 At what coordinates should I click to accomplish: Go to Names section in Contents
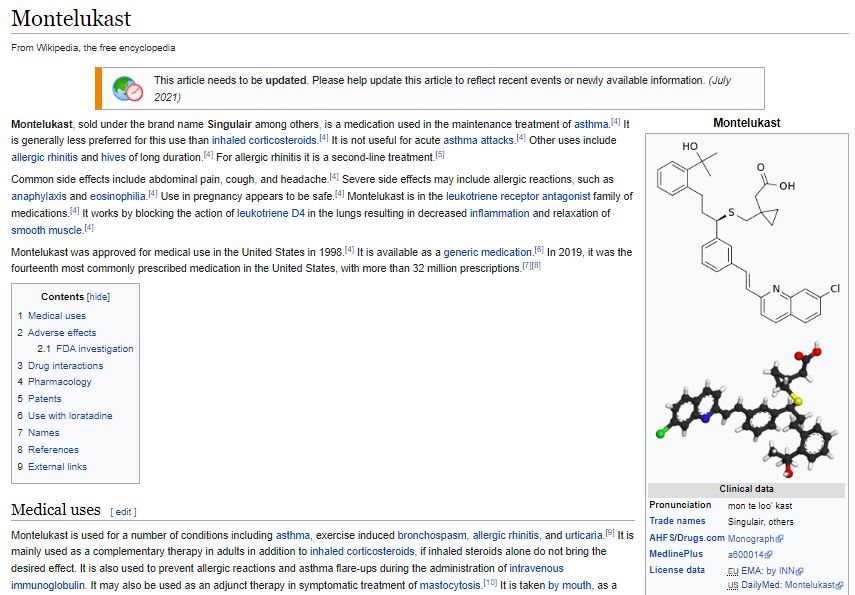[44, 432]
